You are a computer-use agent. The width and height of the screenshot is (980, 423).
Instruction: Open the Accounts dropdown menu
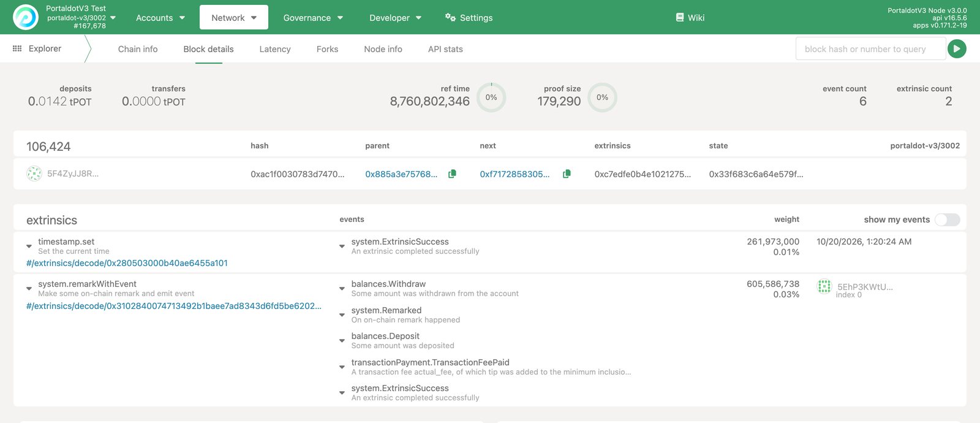tap(160, 18)
